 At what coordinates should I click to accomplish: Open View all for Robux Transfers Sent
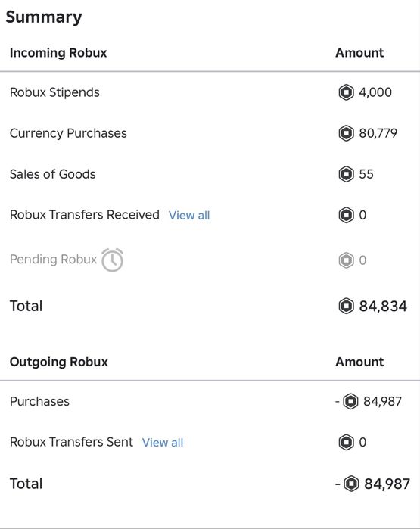(163, 443)
